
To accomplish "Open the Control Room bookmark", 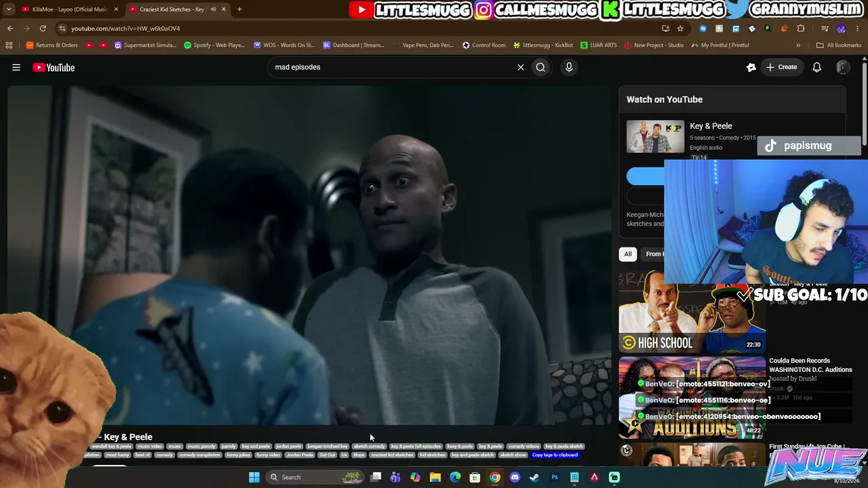I will (484, 45).
